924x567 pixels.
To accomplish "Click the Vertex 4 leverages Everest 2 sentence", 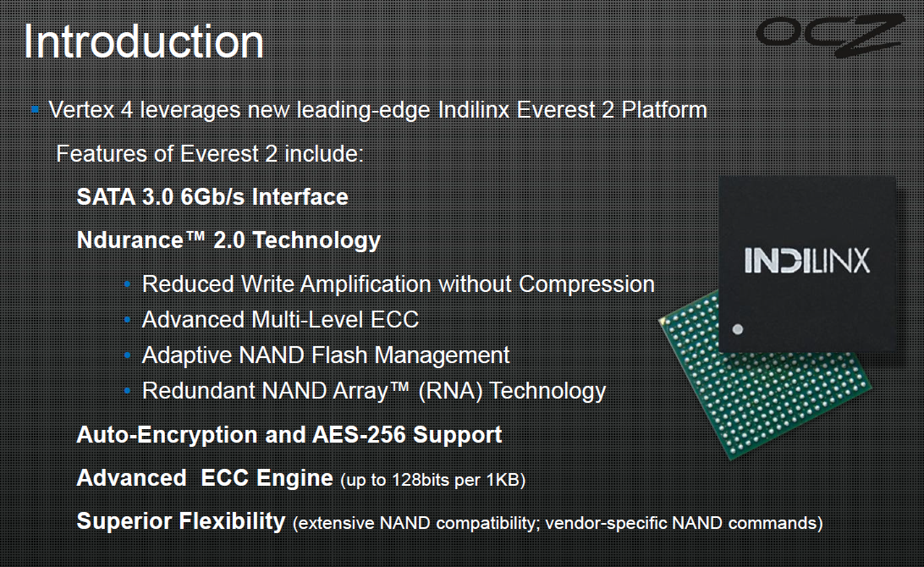I will coord(377,110).
